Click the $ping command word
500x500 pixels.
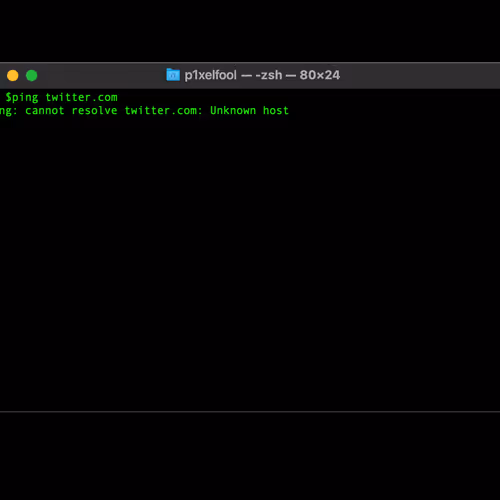[x=22, y=97]
